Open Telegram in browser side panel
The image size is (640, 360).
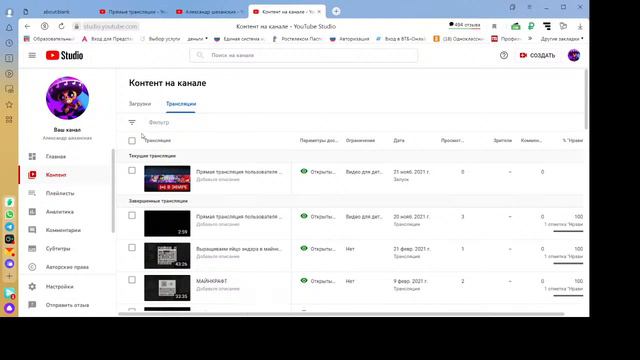9,227
